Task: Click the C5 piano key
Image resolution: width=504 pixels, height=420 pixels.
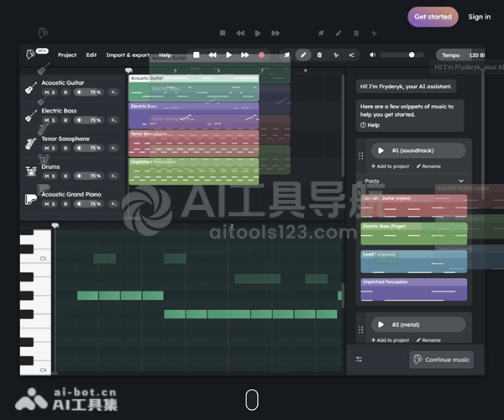Action: tap(42, 259)
